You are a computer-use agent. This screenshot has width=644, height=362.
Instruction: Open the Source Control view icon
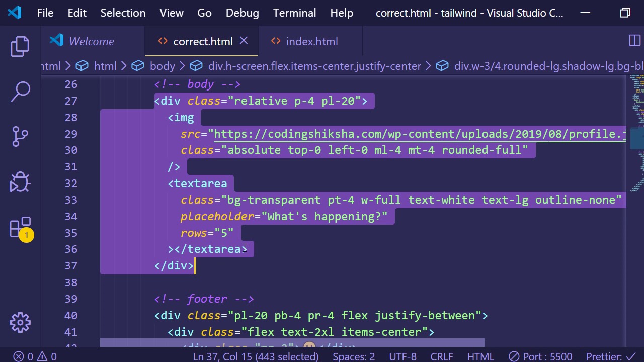pyautogui.click(x=20, y=136)
